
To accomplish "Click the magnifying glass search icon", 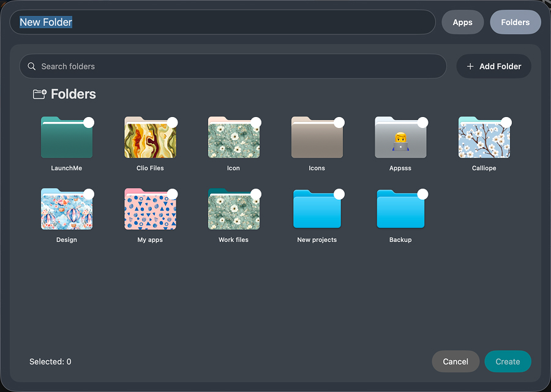I will tap(31, 66).
